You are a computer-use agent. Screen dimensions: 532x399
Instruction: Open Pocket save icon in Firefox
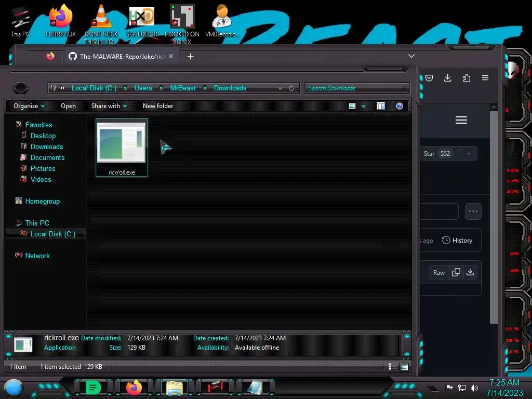(x=429, y=78)
